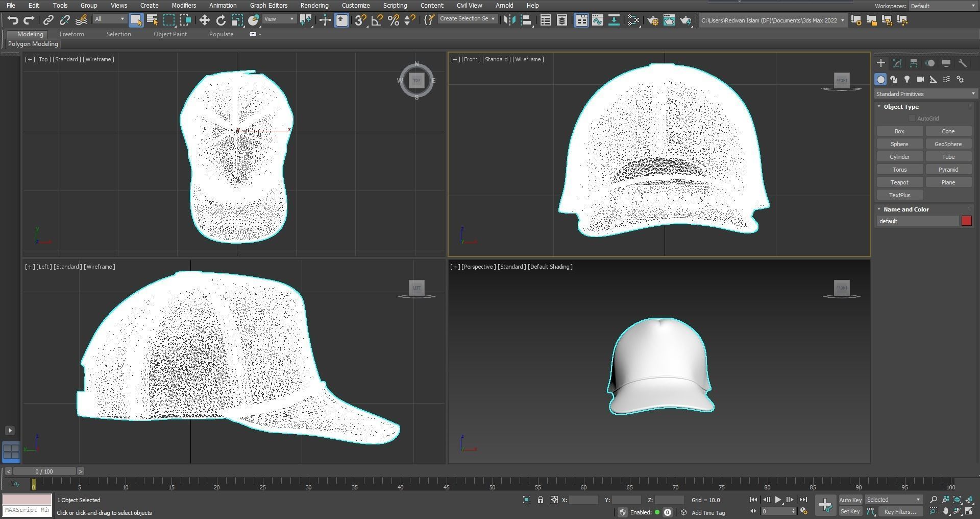The image size is (980, 519).
Task: Choose Rectangular Selection Region tool
Action: (168, 20)
